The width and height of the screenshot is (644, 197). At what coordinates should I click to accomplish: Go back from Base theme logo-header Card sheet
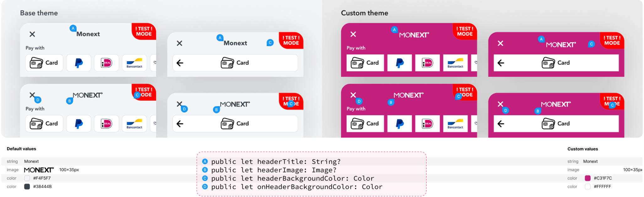(x=180, y=124)
